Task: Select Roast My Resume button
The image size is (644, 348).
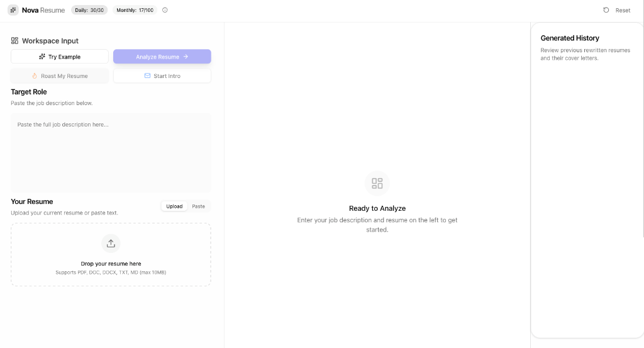Action: (x=60, y=76)
